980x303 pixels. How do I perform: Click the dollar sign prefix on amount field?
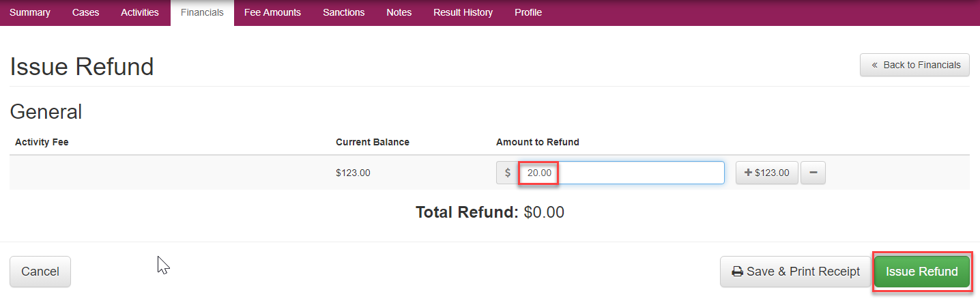507,173
